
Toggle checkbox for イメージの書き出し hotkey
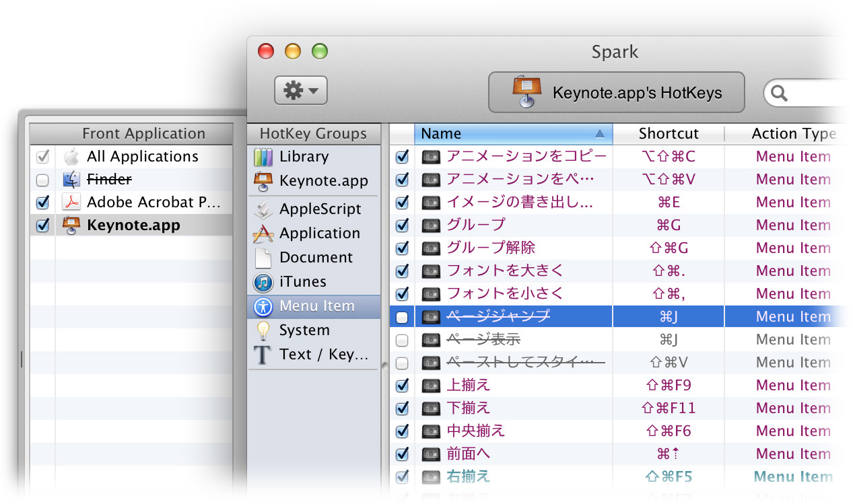point(402,203)
